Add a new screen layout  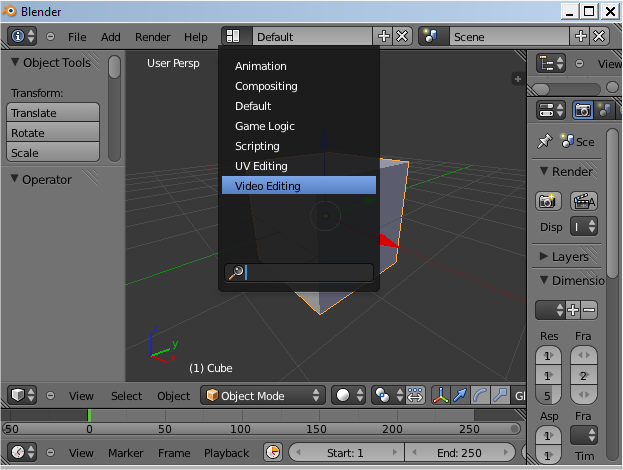pyautogui.click(x=383, y=37)
